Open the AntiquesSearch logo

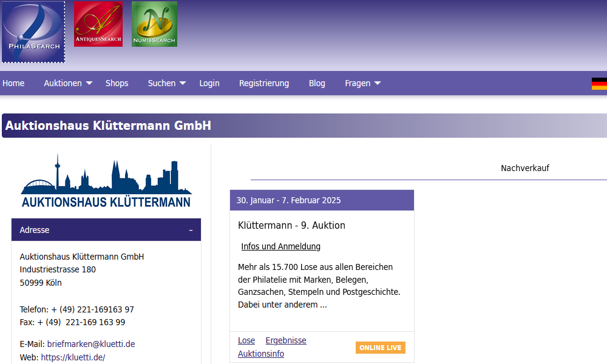(98, 24)
